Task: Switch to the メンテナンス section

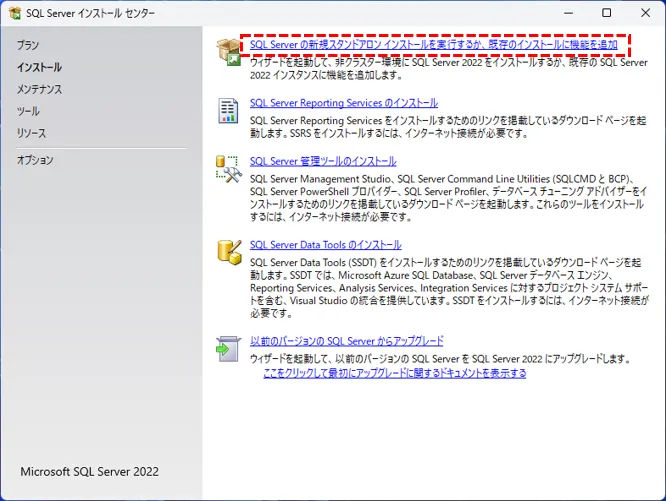Action: [x=39, y=90]
